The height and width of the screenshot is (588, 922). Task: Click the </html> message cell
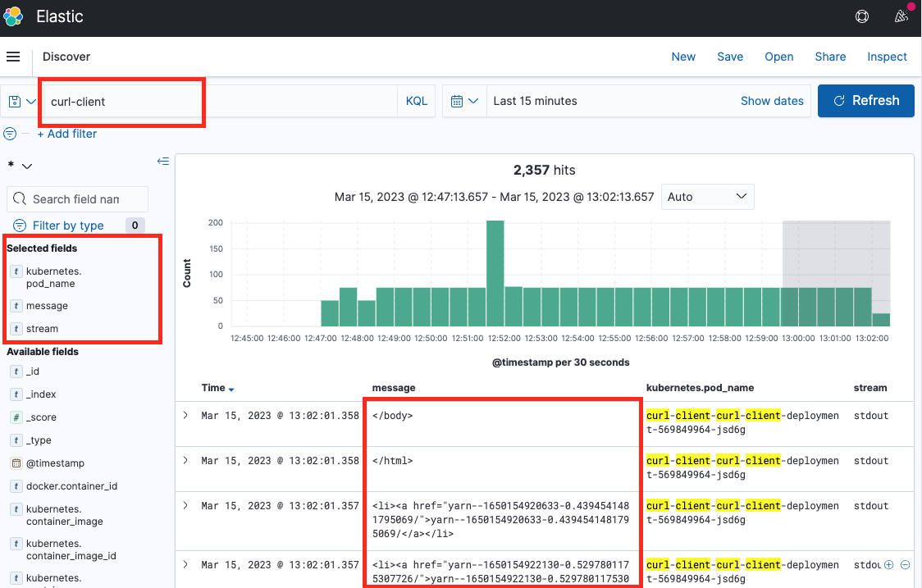(392, 460)
